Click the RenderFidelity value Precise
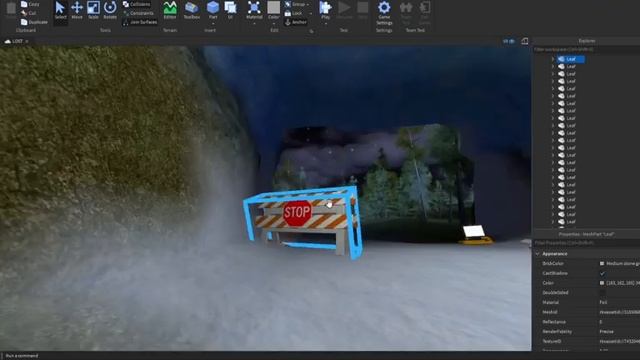 [607, 331]
